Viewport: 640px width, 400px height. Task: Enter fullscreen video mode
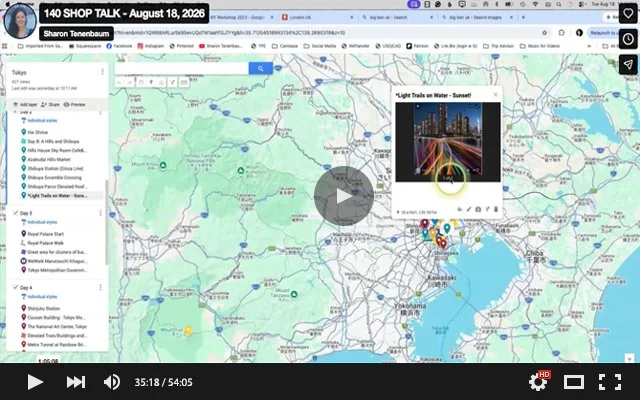pyautogui.click(x=610, y=382)
